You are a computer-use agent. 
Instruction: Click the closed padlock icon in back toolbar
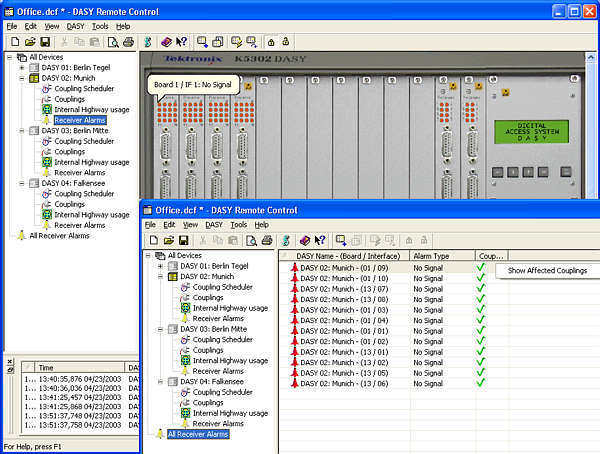click(x=269, y=42)
